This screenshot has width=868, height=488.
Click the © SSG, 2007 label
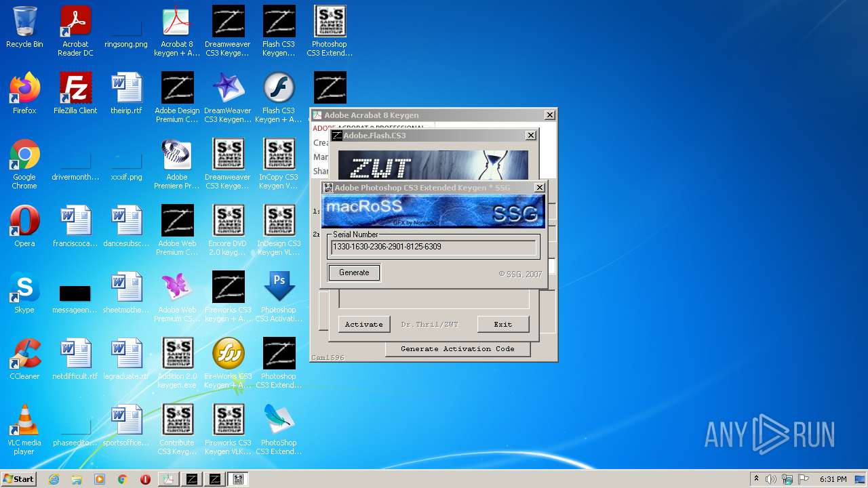pos(520,274)
